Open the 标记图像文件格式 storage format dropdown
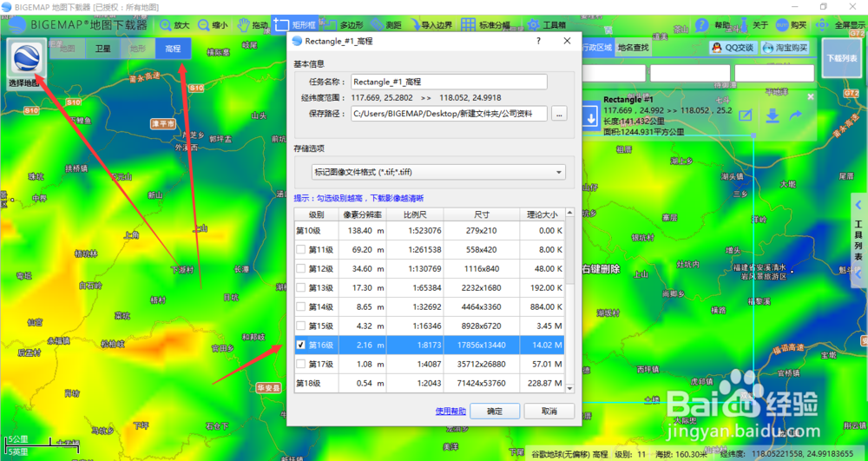868x461 pixels. [438, 172]
